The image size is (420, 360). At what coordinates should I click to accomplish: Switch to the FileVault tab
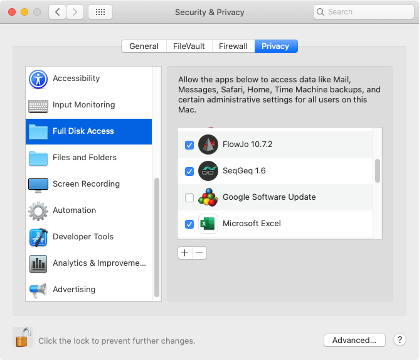tap(189, 46)
